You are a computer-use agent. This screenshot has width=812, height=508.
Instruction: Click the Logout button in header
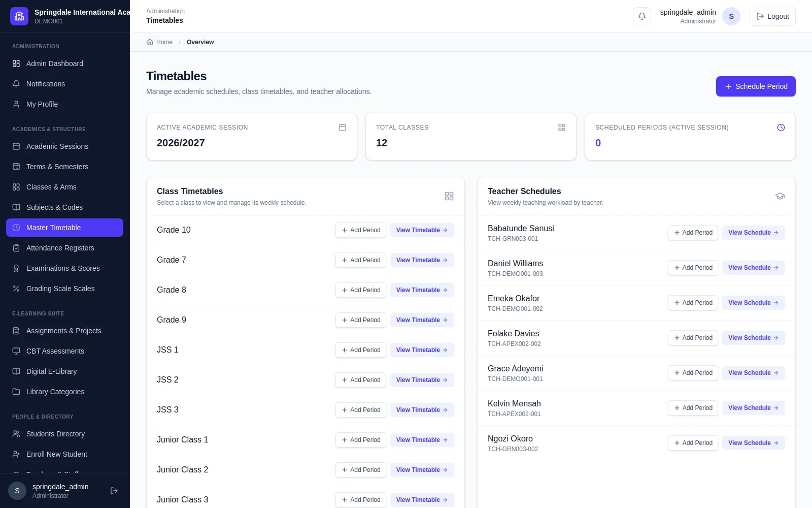[x=772, y=16]
